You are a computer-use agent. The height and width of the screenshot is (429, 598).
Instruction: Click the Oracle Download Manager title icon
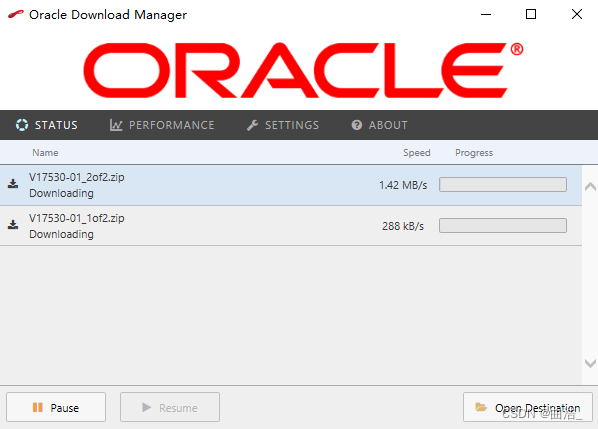[16, 14]
